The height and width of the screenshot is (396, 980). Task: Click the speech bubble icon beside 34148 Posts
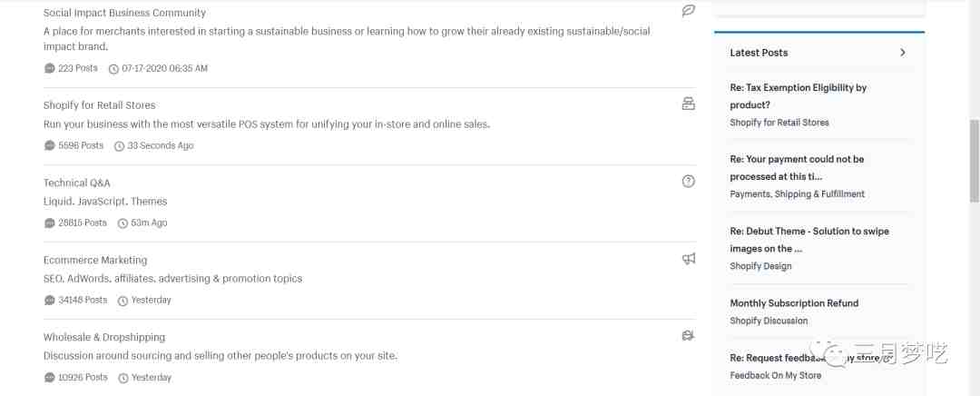49,301
